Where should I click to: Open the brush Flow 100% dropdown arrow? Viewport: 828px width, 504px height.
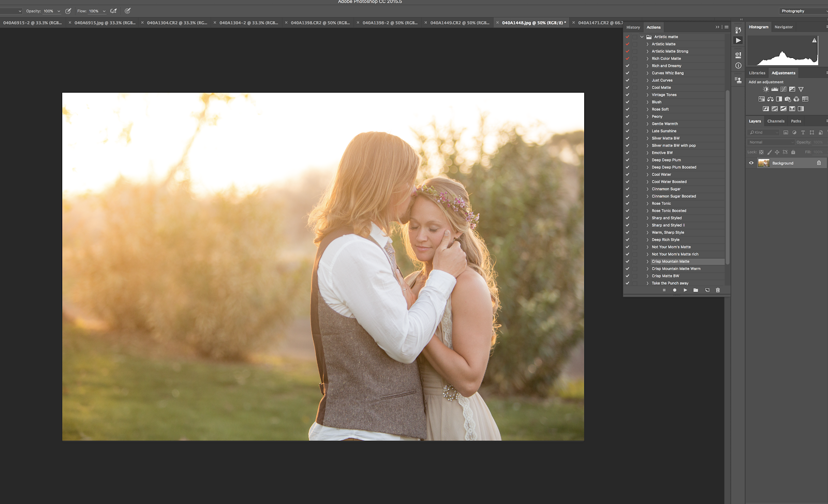tap(104, 11)
